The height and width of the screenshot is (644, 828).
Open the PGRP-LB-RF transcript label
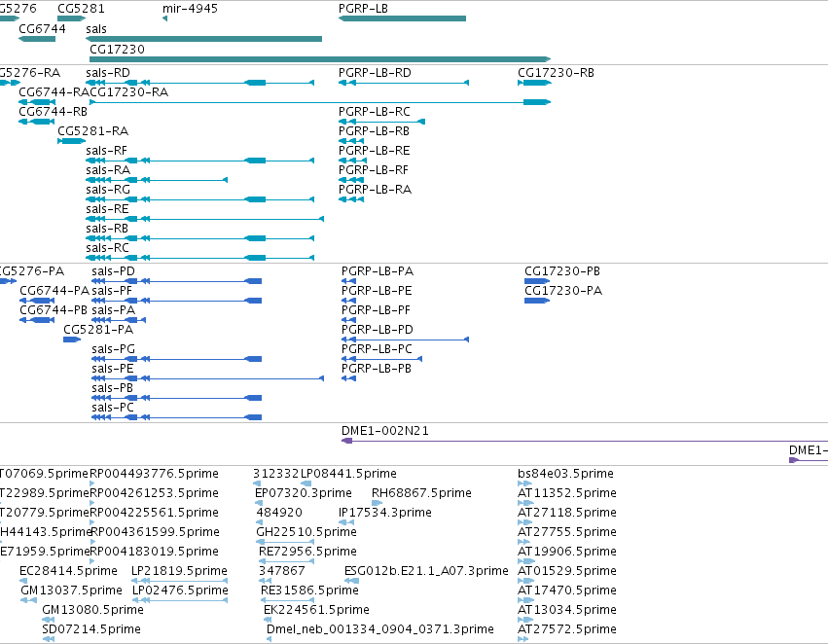(374, 170)
